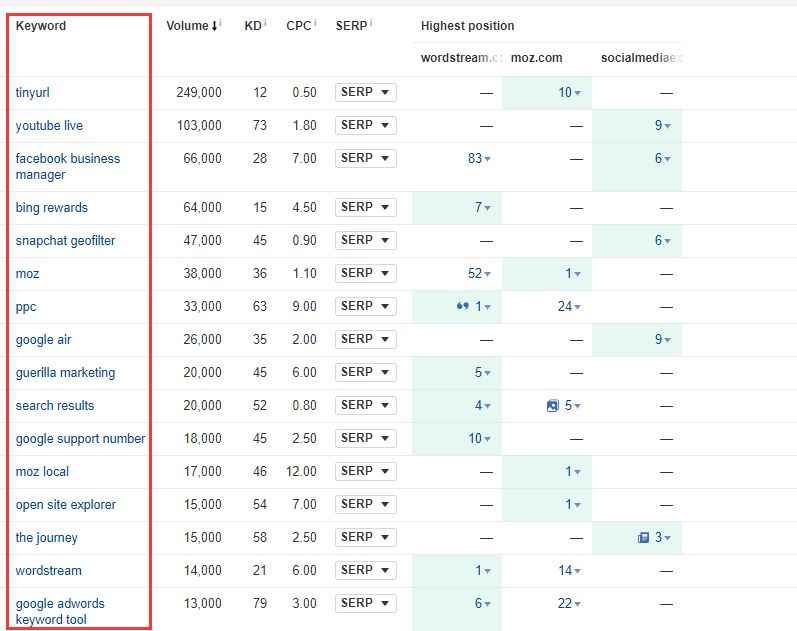
Task: Open SERP dropdown for tinyurl
Action: [365, 92]
